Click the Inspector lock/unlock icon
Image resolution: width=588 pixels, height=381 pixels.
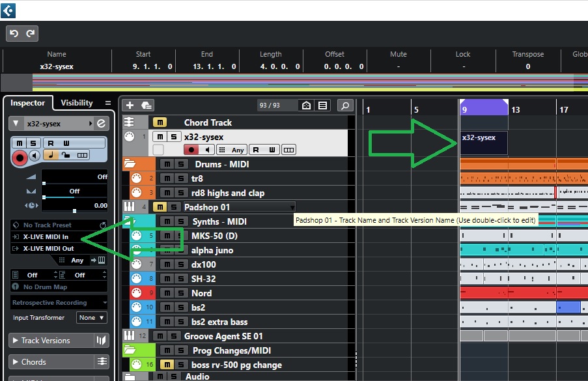click(x=66, y=155)
